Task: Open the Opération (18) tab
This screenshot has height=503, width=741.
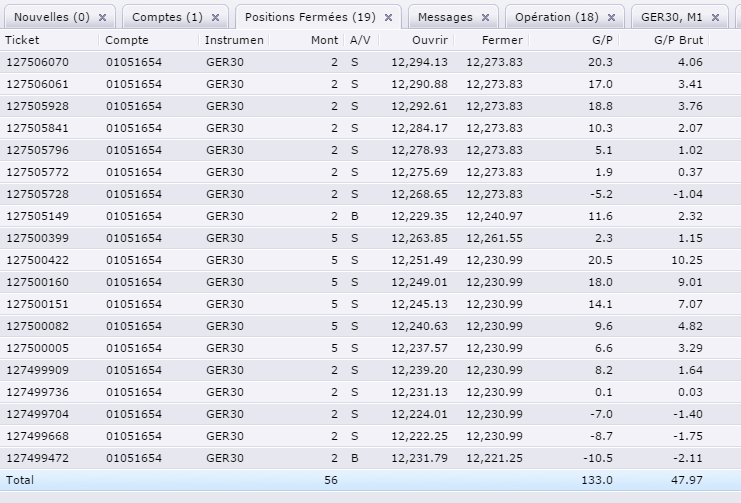Action: tap(556, 18)
